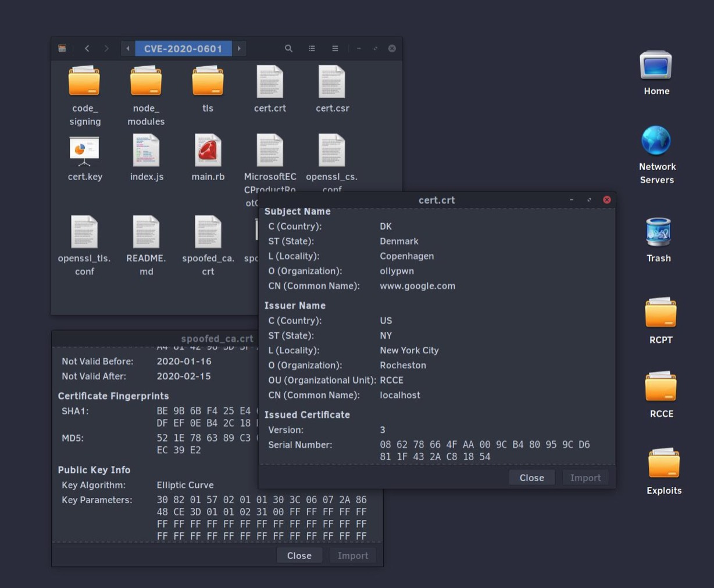Click the New York City locality value
This screenshot has height=588, width=714.
click(409, 350)
